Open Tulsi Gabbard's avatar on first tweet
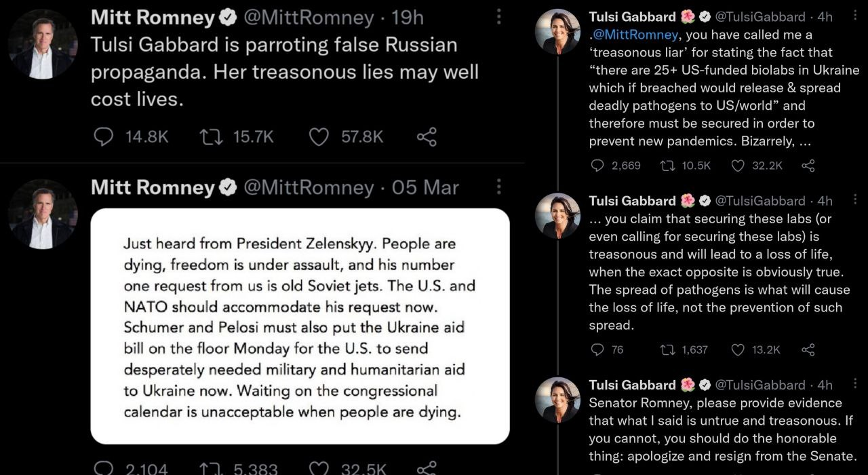 pyautogui.click(x=557, y=32)
